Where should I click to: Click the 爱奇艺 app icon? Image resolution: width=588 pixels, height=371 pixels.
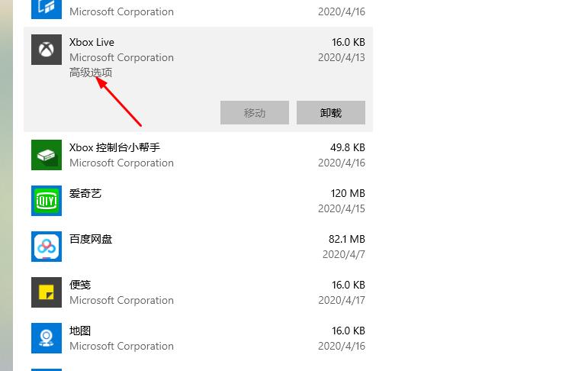[x=47, y=201]
